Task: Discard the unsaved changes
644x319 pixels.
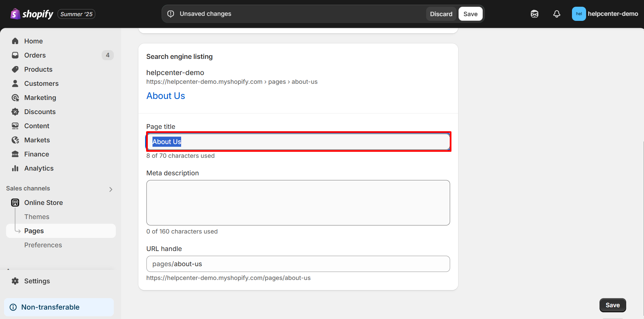Action: point(441,14)
